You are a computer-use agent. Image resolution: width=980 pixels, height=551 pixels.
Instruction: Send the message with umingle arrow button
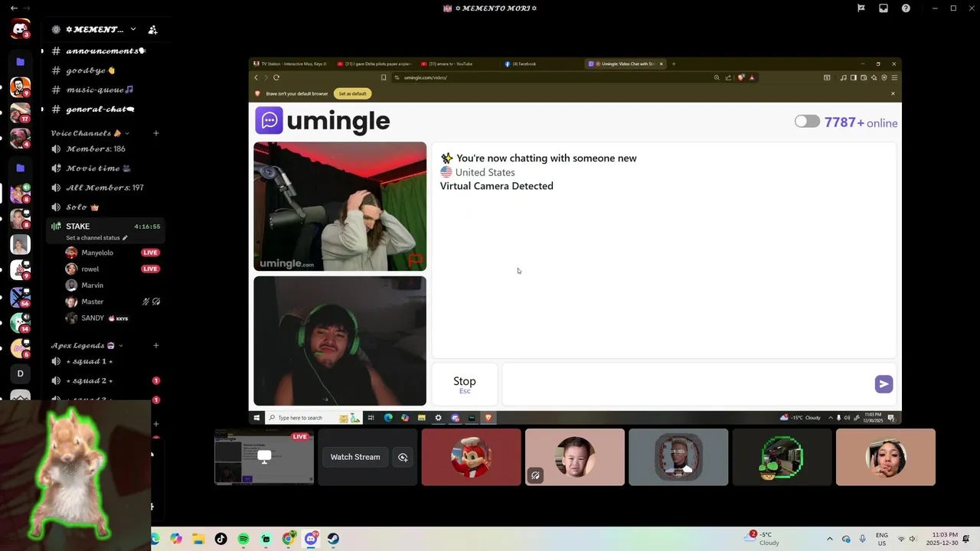tap(884, 384)
